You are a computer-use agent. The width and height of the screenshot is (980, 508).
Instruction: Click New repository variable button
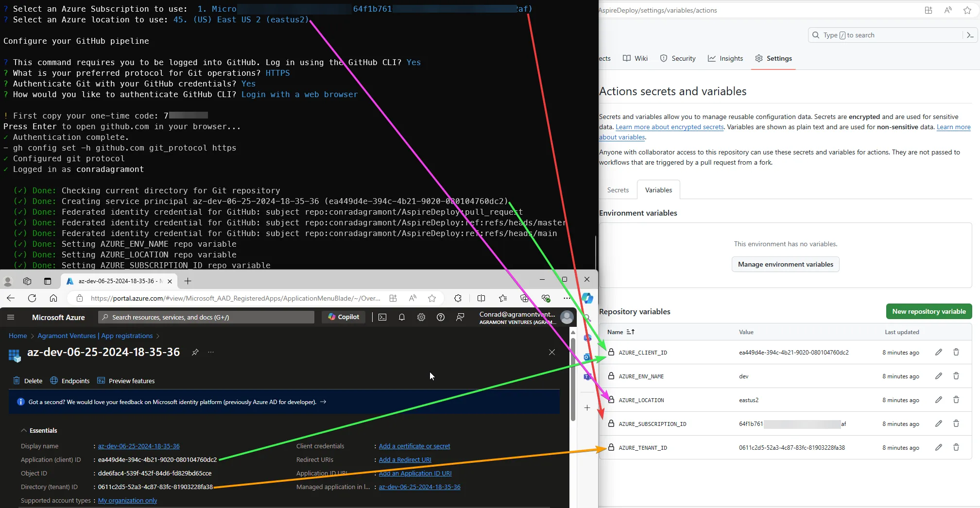929,311
